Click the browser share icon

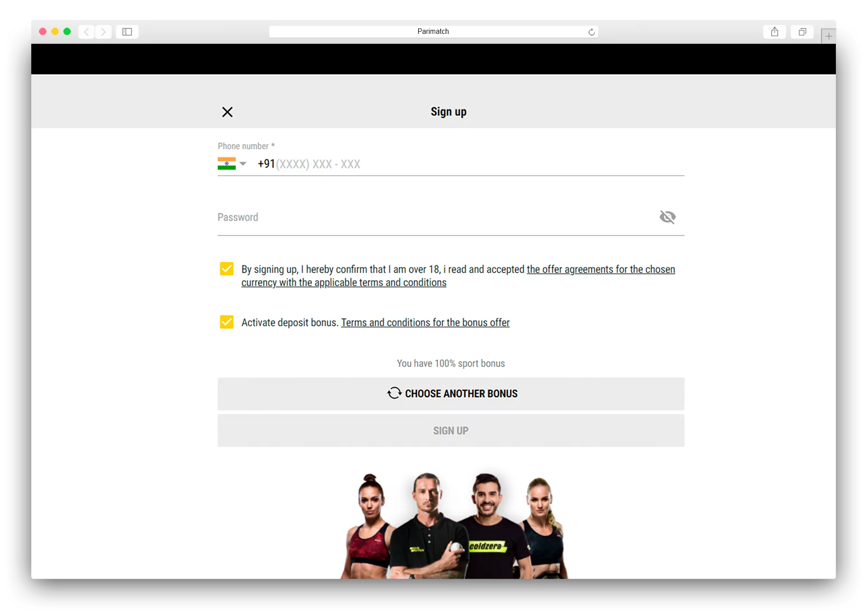pyautogui.click(x=774, y=32)
